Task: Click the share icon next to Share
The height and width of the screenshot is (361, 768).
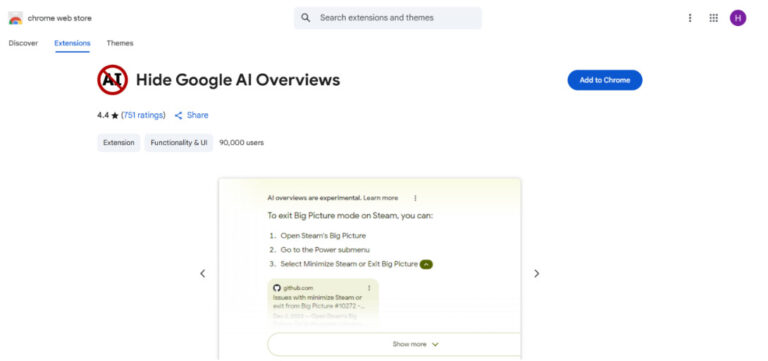Action: [x=179, y=116]
